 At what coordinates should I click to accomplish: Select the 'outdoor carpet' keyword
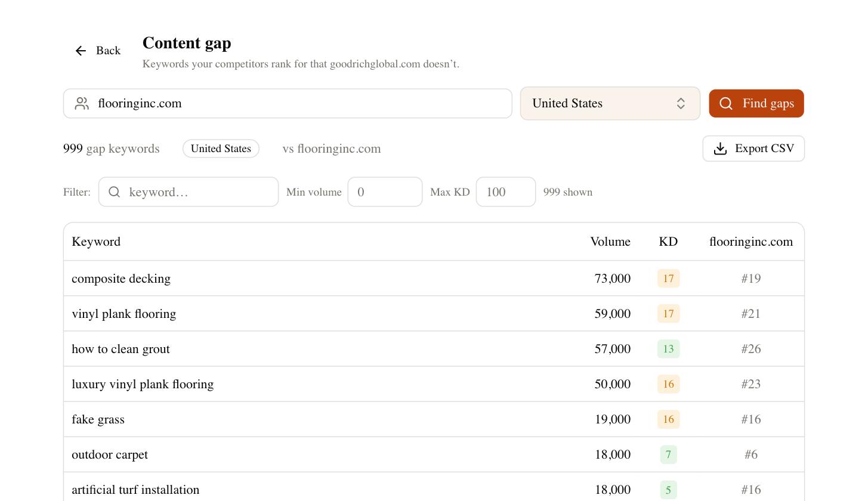pyautogui.click(x=110, y=454)
